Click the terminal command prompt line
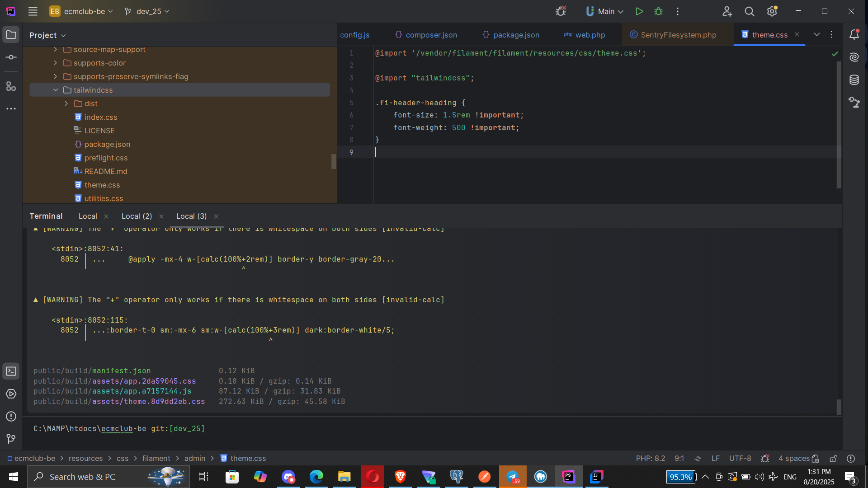Screen dimensions: 868x488 pyautogui.click(x=119, y=428)
